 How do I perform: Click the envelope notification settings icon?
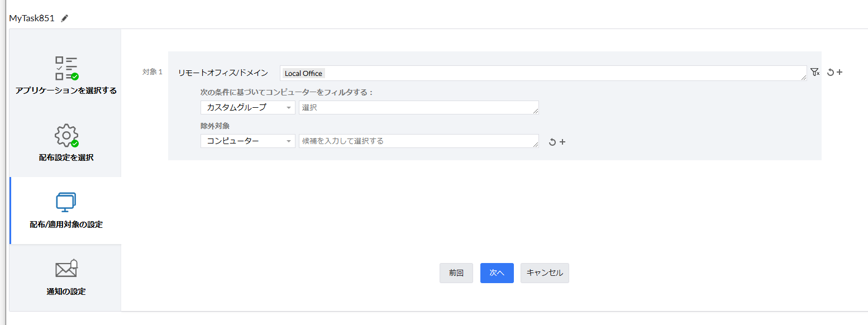(66, 269)
